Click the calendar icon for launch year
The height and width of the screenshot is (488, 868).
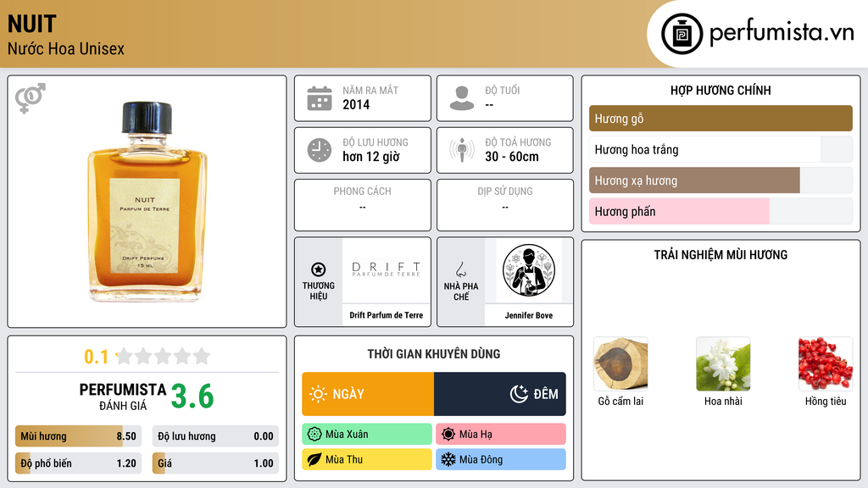tap(320, 98)
